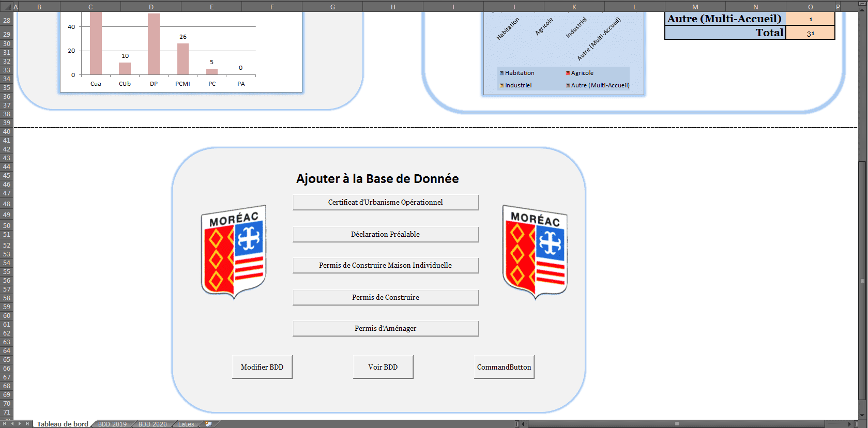868x428 pixels.
Task: Click the 'Ajouter à la Base de Donnée' heading
Action: click(x=377, y=179)
